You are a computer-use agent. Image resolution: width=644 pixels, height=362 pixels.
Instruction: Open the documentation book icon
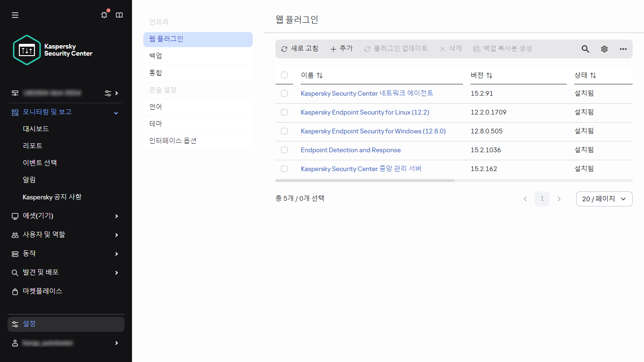[119, 15]
